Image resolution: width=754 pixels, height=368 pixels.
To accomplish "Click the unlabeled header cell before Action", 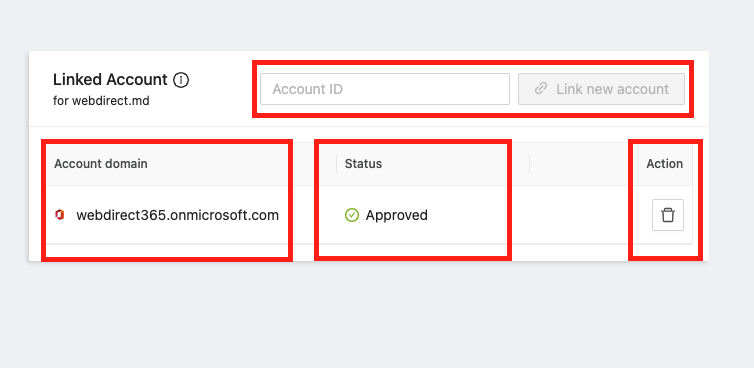I will [x=579, y=164].
